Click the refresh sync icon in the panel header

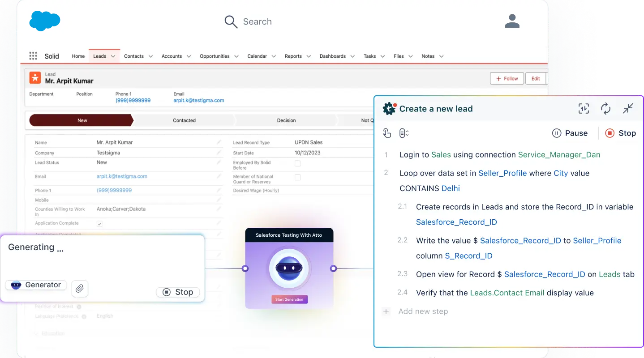coord(605,109)
